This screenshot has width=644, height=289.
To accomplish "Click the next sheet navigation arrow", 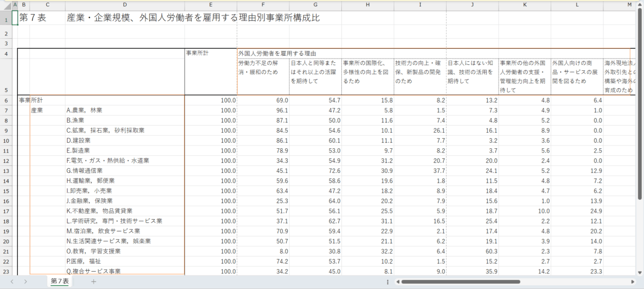I will pyautogui.click(x=25, y=281).
